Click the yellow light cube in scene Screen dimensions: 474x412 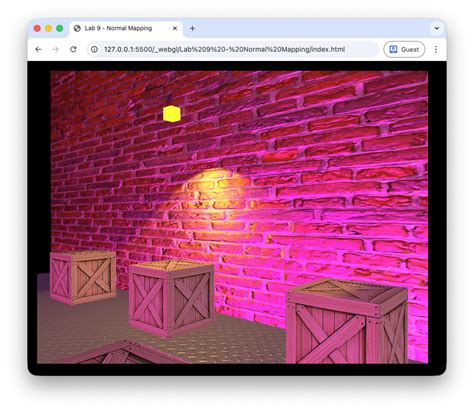172,114
